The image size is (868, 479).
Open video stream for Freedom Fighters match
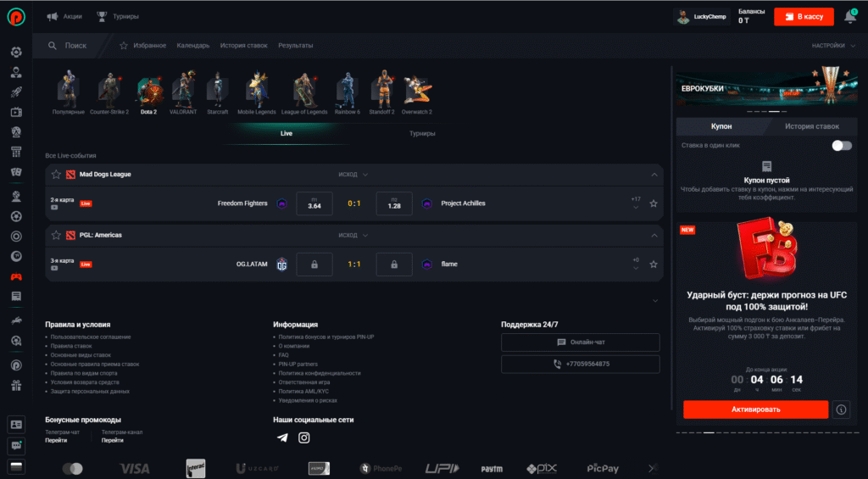click(x=54, y=207)
